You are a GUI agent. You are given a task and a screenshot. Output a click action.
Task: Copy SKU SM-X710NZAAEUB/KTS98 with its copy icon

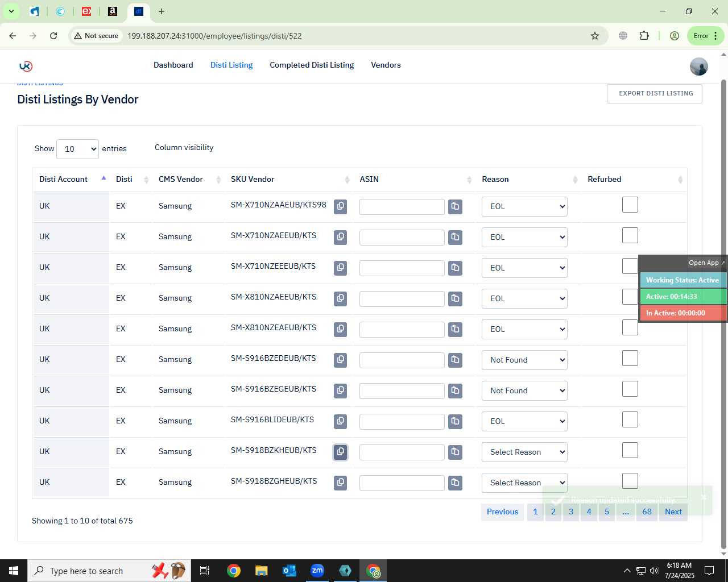click(x=340, y=206)
